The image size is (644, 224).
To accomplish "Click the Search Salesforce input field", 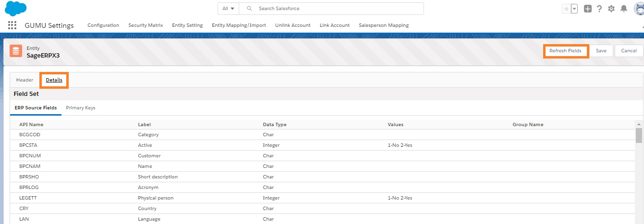I will pos(336,9).
